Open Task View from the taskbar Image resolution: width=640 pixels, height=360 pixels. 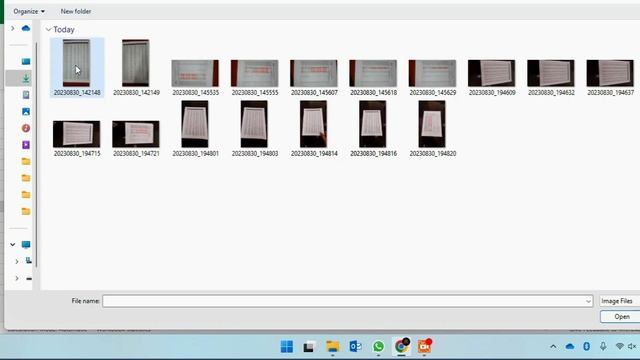pos(309,347)
